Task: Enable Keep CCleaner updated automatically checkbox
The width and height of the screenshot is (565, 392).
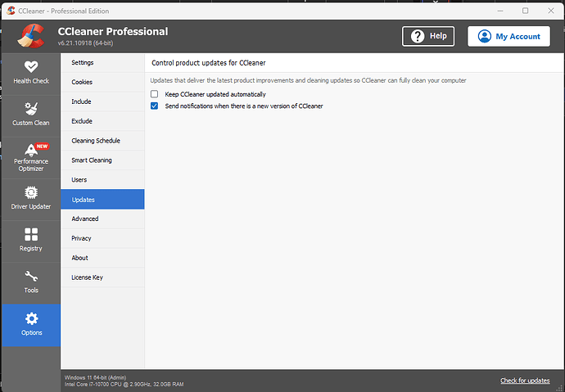Action: coord(154,94)
